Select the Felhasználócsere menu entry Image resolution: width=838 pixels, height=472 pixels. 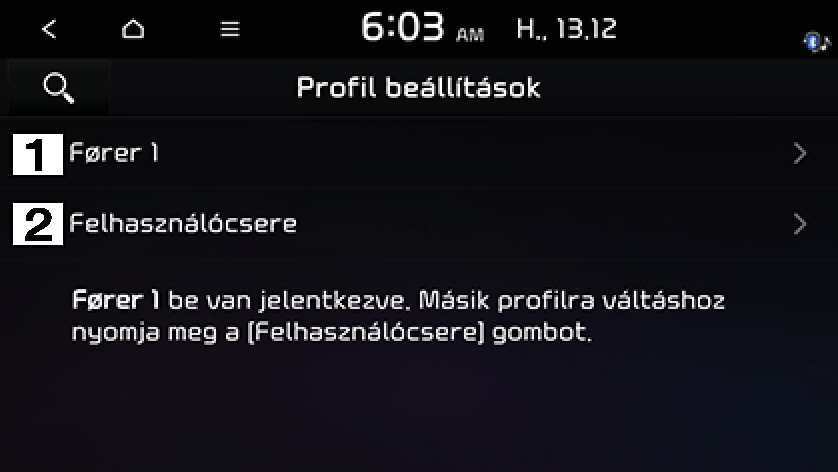(419, 224)
